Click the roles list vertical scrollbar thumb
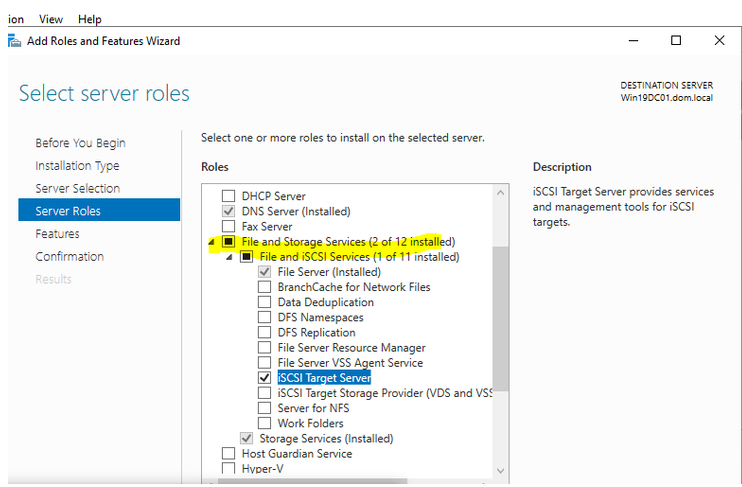 501,320
